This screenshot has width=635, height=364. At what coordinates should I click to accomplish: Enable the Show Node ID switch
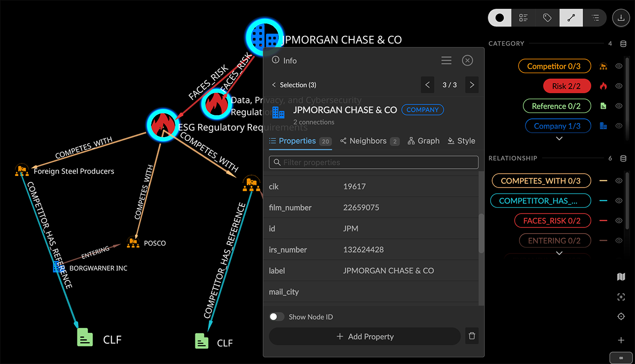[x=277, y=317]
